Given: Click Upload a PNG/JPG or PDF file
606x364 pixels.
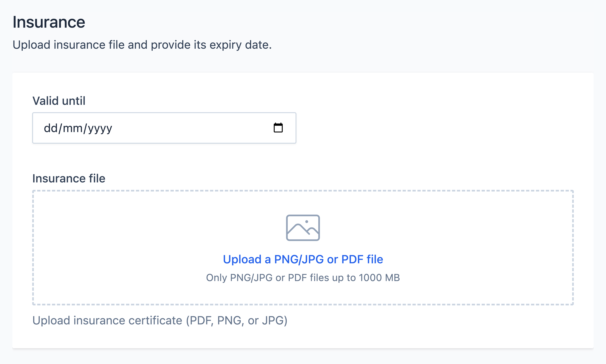Looking at the screenshot, I should tap(303, 259).
